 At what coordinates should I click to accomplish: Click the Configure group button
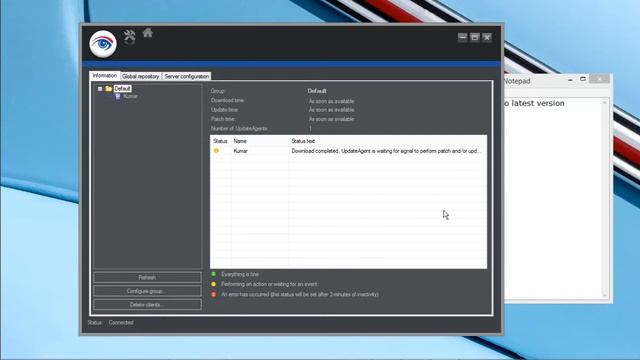(147, 291)
